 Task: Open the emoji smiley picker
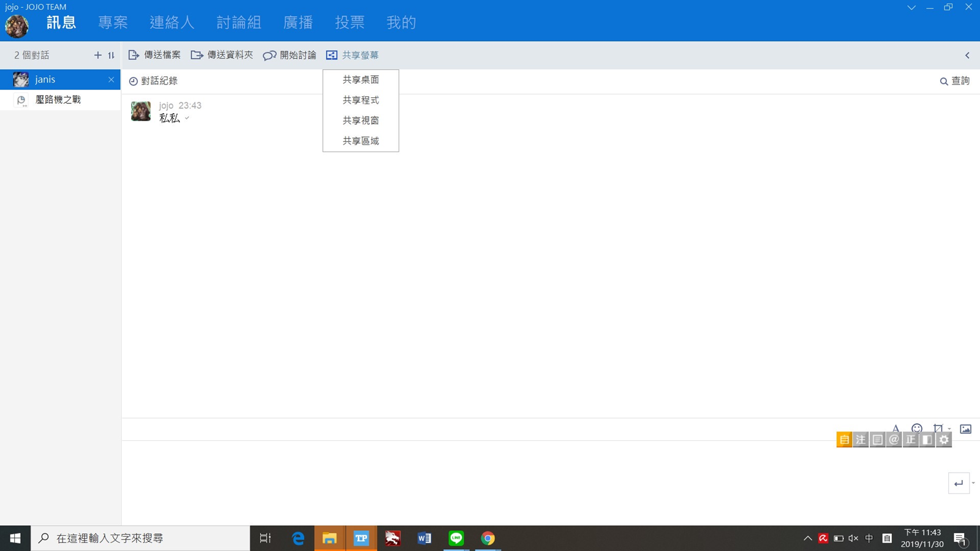click(x=916, y=429)
